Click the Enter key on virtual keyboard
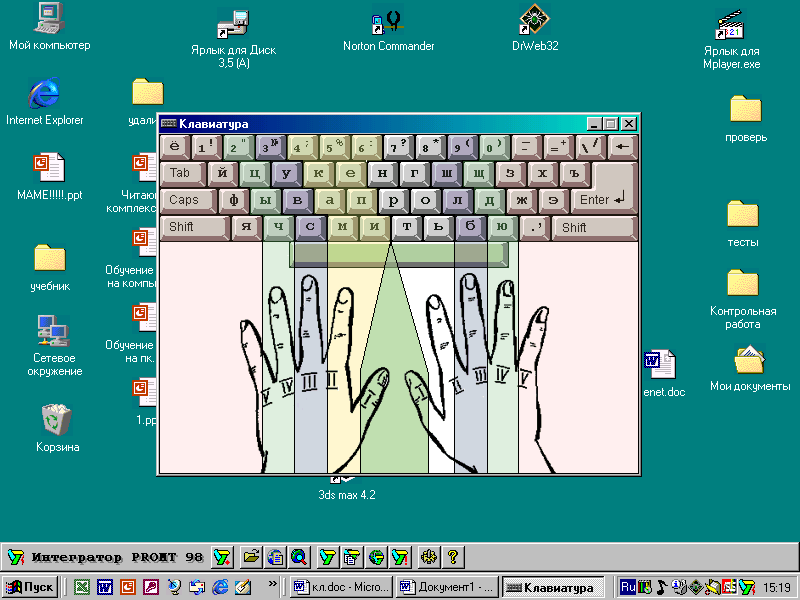The height and width of the screenshot is (600, 800). pos(604,199)
